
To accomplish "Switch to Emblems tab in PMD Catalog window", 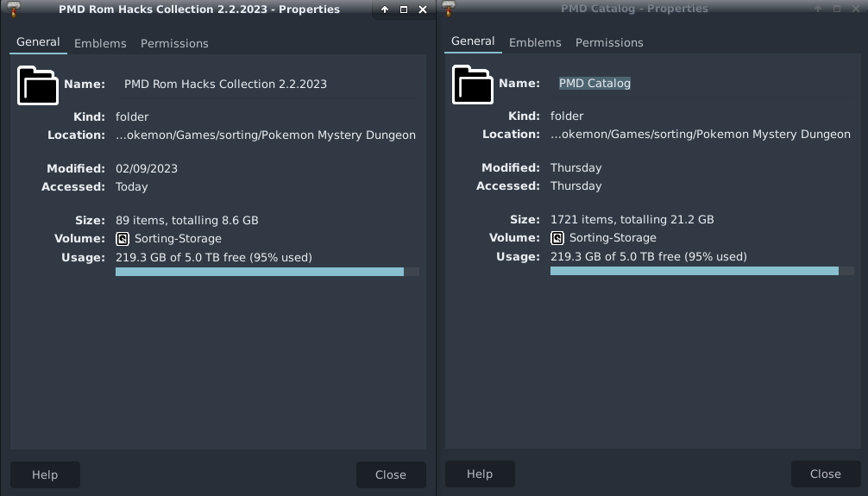I will (535, 42).
